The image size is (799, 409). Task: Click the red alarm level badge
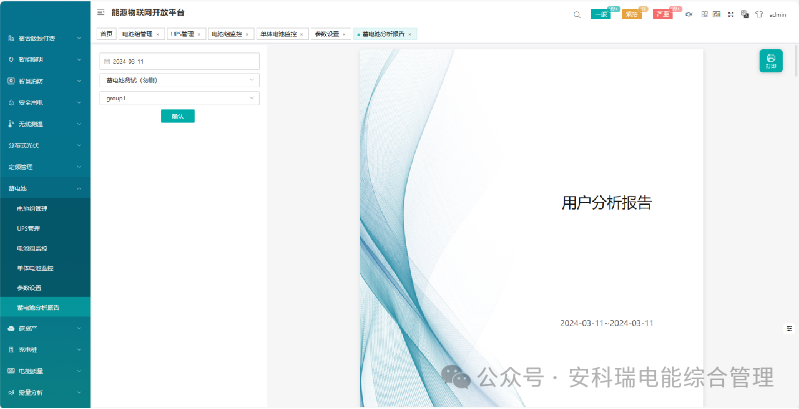[x=663, y=15]
